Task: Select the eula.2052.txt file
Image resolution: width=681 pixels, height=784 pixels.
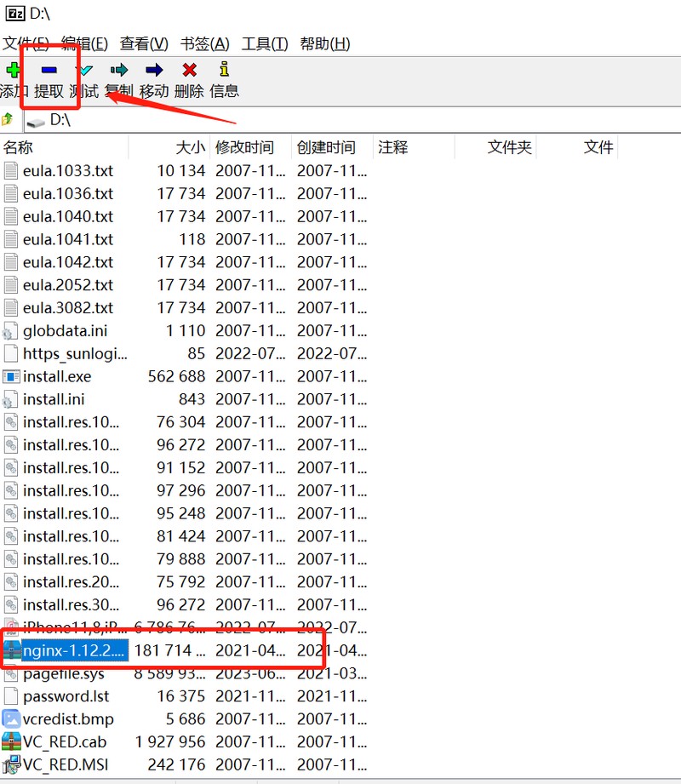Action: click(x=68, y=285)
